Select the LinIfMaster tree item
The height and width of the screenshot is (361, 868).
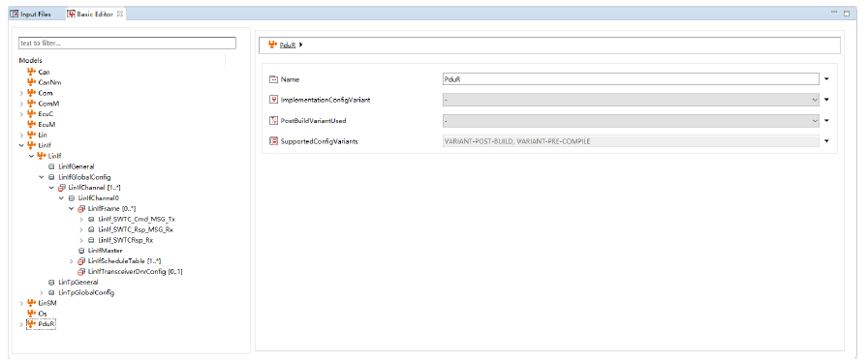point(106,251)
